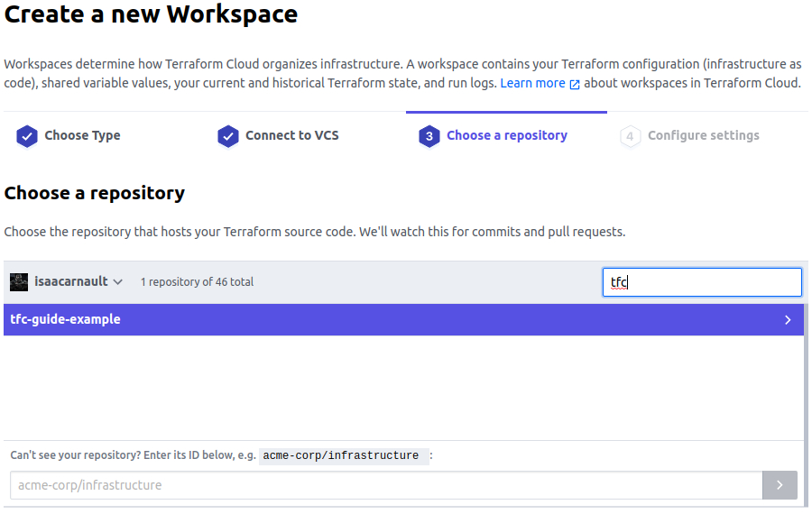Select the Choose a repository step tab

[x=506, y=135]
